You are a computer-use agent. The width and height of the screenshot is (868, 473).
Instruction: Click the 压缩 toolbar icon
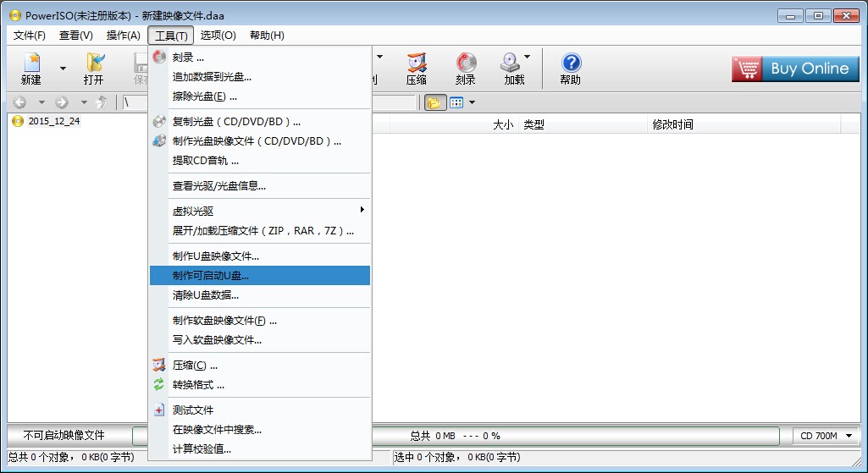[417, 69]
